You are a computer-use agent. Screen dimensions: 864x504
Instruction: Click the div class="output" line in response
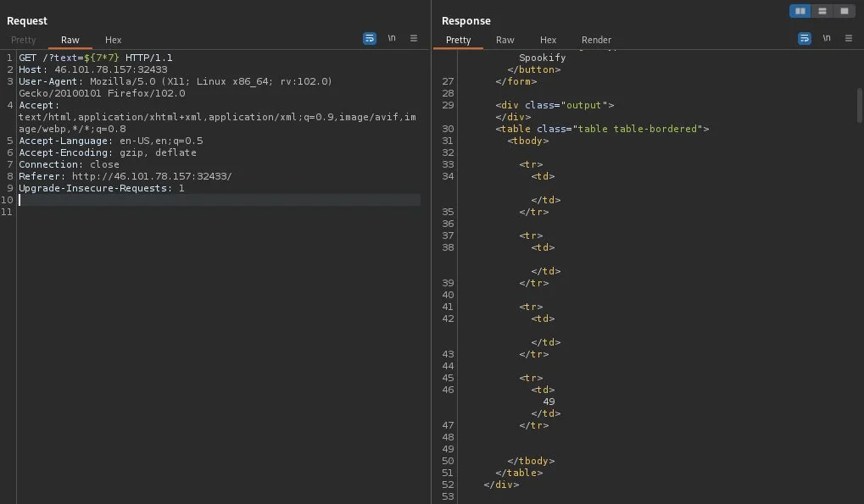pyautogui.click(x=555, y=105)
